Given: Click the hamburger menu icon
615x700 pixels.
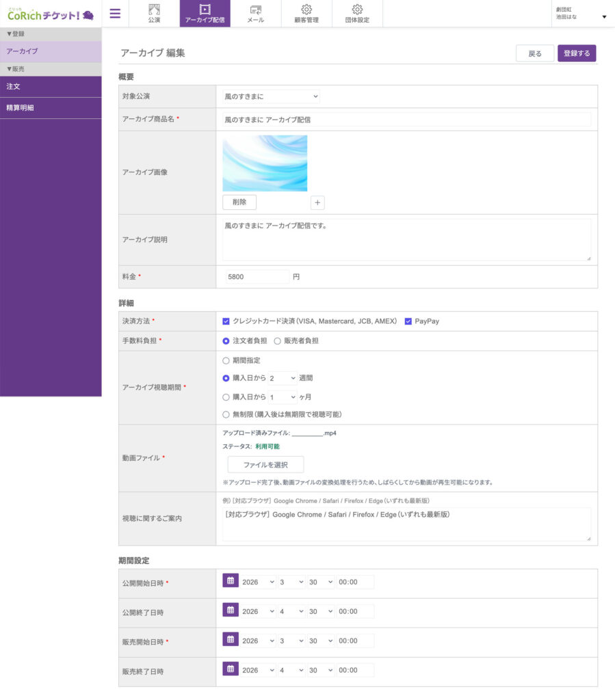Looking at the screenshot, I should (x=115, y=14).
